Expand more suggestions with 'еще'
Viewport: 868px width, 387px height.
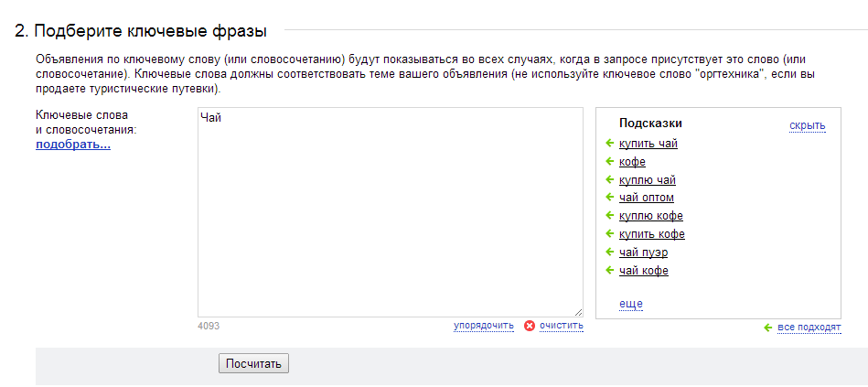[x=630, y=304]
